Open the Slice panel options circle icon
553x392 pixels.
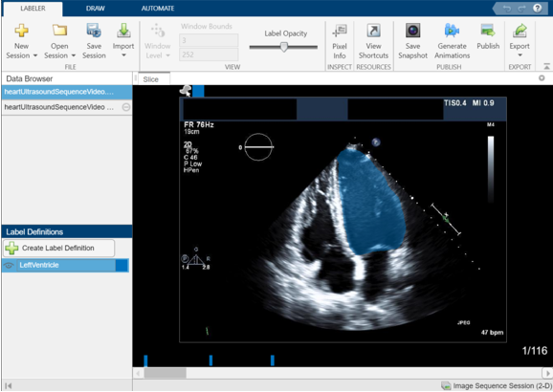pos(542,77)
